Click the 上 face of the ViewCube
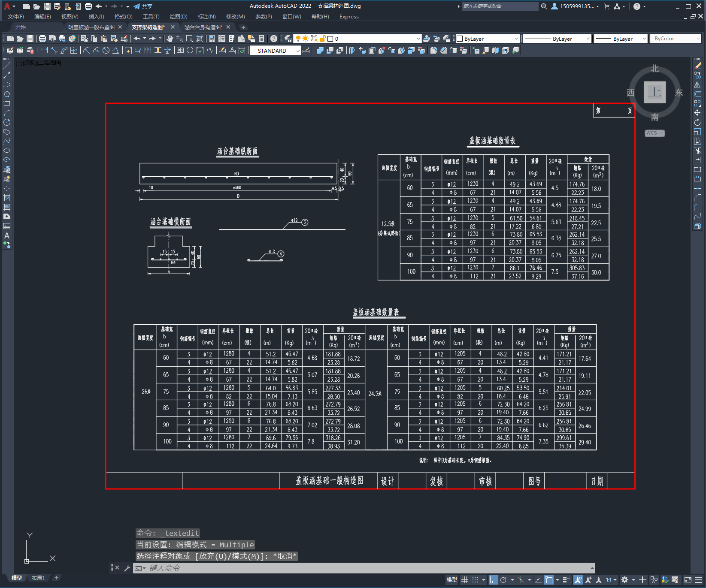 tap(654, 92)
